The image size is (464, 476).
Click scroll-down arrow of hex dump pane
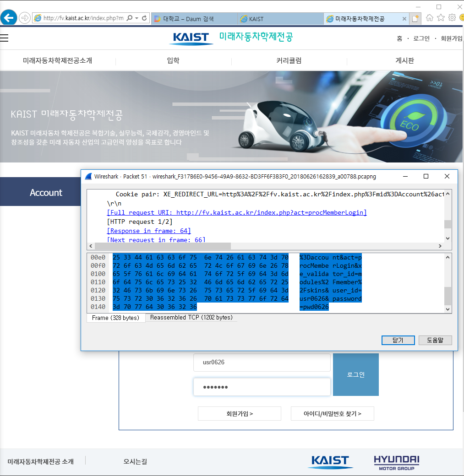click(x=448, y=309)
